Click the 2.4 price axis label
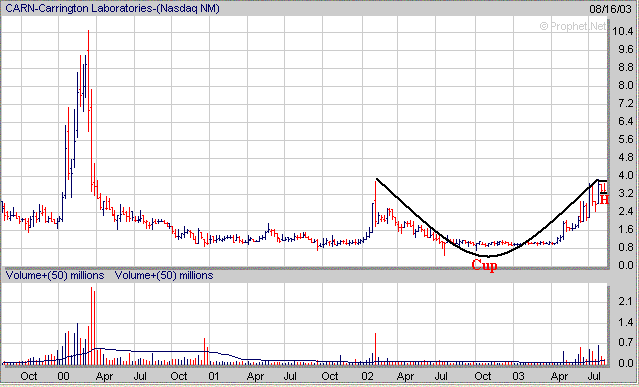Viewport: 639px width, 387px height. 626,211
